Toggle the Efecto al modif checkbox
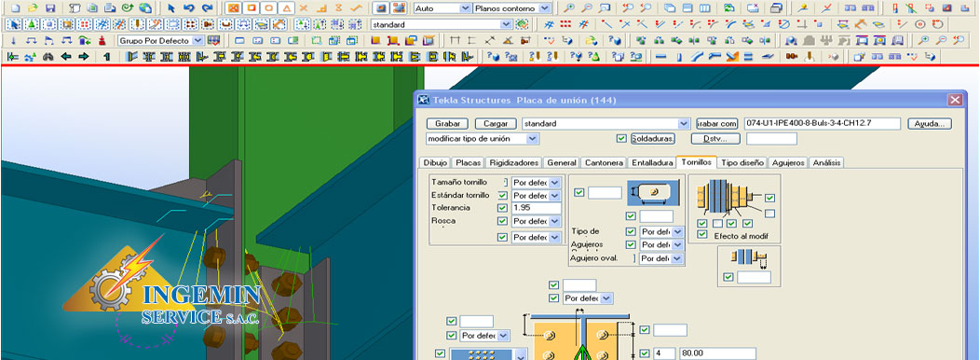Screen dimensions: 980x360 point(702,234)
